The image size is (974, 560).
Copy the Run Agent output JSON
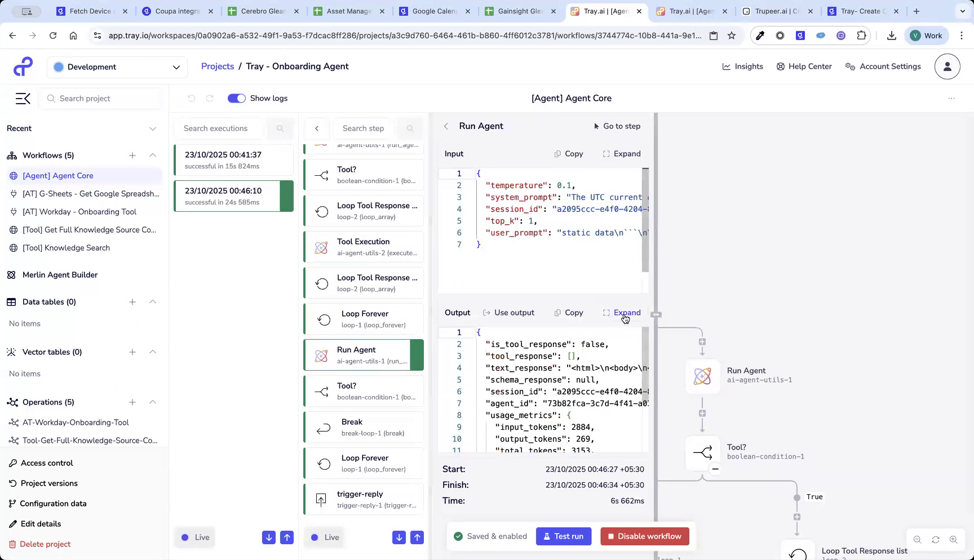pyautogui.click(x=568, y=313)
